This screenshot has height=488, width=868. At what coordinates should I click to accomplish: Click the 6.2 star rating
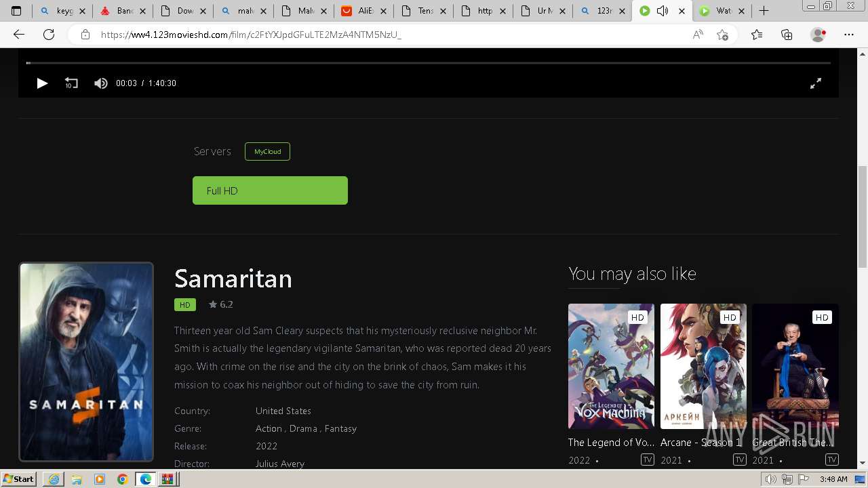221,304
